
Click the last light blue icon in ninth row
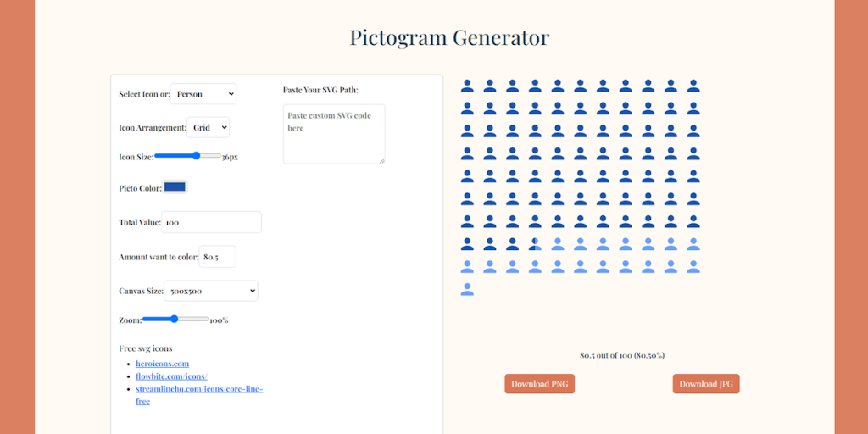coord(693,267)
